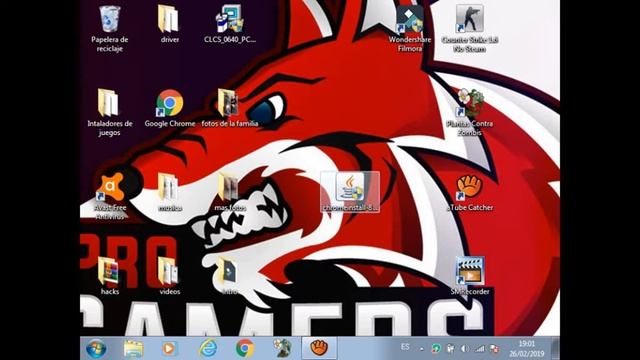Image resolution: width=640 pixels, height=360 pixels.
Task: Select the mas fotos folder
Action: pyautogui.click(x=229, y=192)
